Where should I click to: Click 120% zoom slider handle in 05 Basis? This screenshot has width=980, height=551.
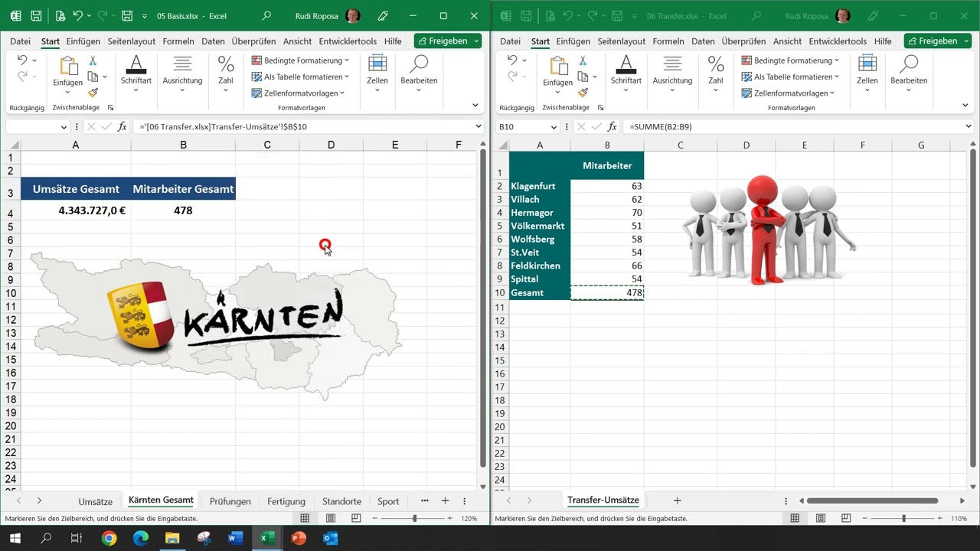tap(415, 518)
